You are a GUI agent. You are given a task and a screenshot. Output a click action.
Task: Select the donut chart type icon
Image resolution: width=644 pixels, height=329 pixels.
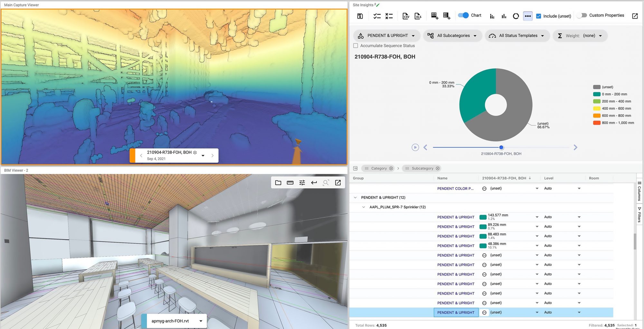coord(516,16)
